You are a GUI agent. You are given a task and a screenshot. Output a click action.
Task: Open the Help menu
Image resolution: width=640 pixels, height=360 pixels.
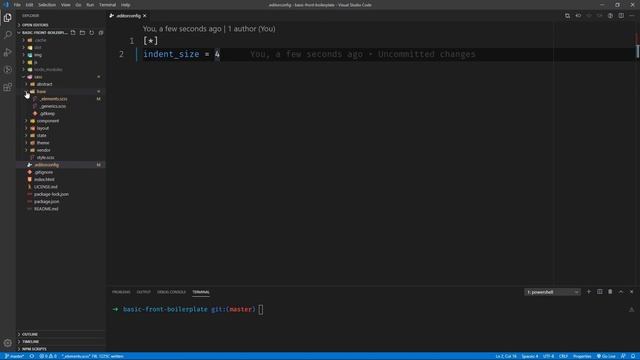[125, 5]
